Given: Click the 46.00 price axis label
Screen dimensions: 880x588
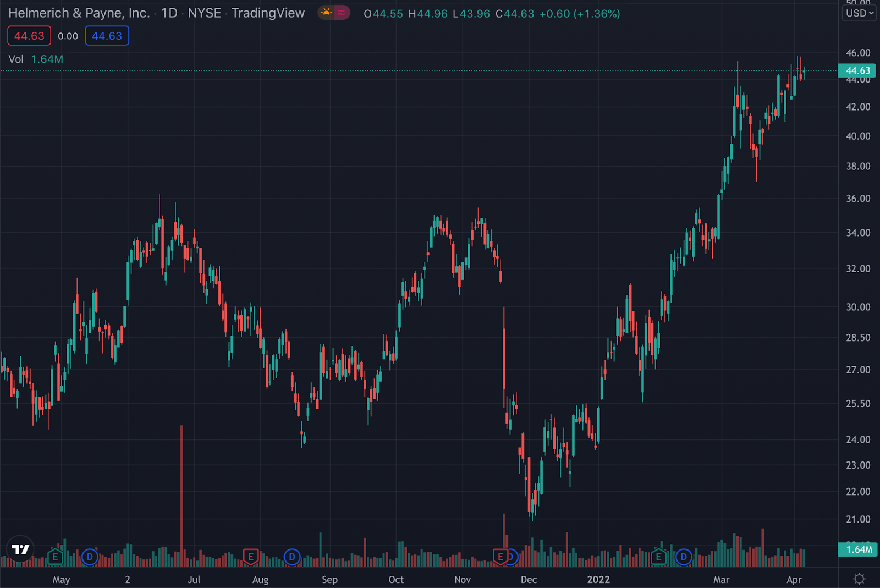Looking at the screenshot, I should [x=858, y=53].
